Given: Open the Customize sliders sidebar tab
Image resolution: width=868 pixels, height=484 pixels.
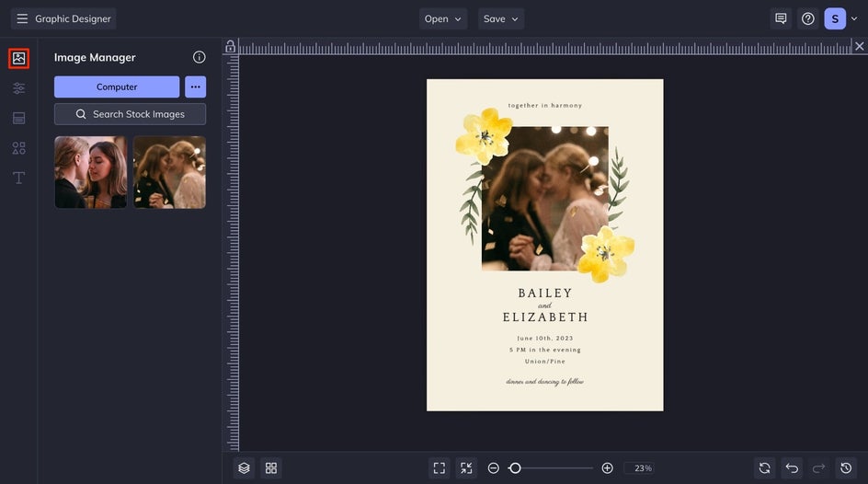Looking at the screenshot, I should pyautogui.click(x=18, y=88).
